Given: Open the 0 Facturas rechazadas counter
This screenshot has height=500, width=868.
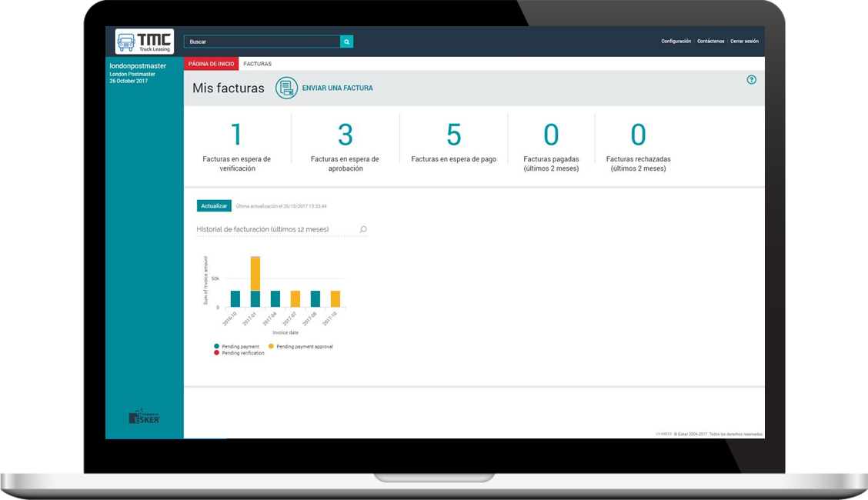Looking at the screenshot, I should [638, 147].
